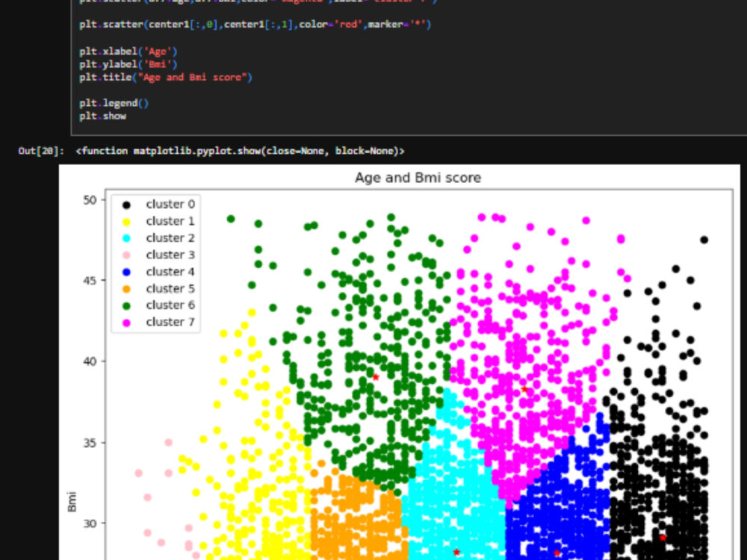The height and width of the screenshot is (560, 747).
Task: Click the y-axis tick label 50
Action: click(90, 200)
